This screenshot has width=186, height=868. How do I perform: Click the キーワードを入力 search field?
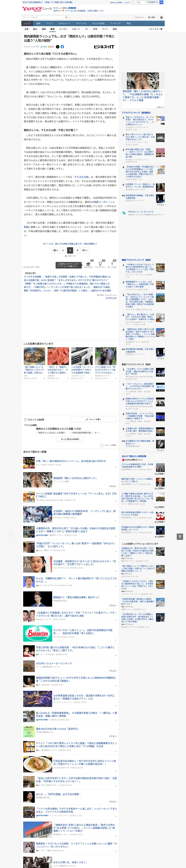click(x=43, y=17)
